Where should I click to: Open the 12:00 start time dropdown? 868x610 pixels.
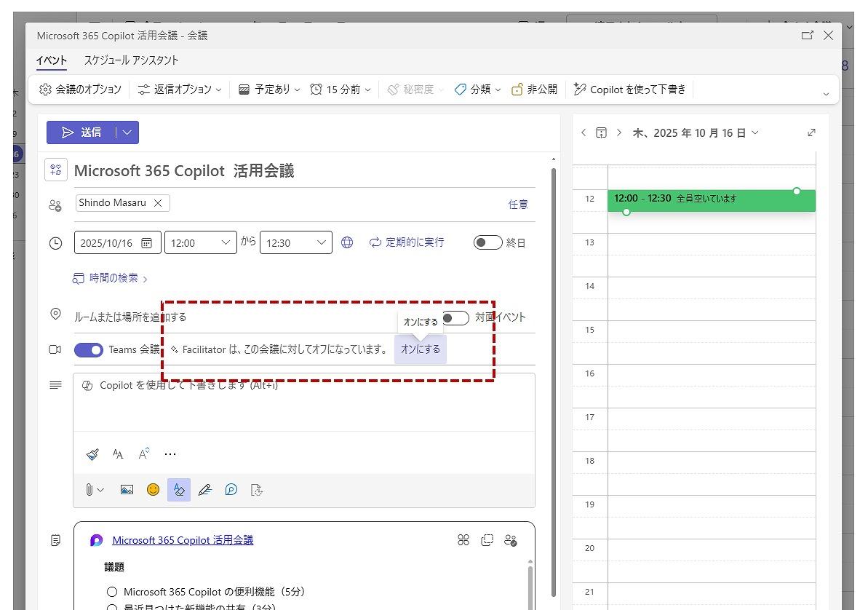pyautogui.click(x=200, y=242)
